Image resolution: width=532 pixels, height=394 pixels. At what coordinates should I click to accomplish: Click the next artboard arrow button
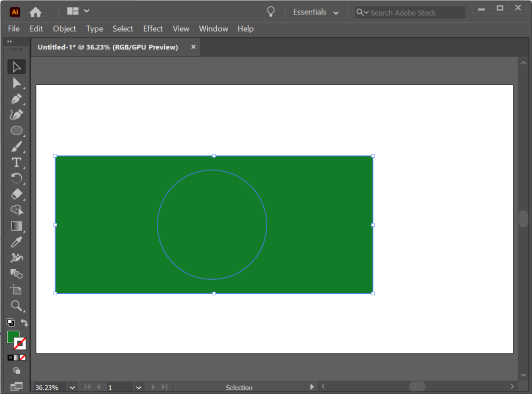[x=153, y=387]
